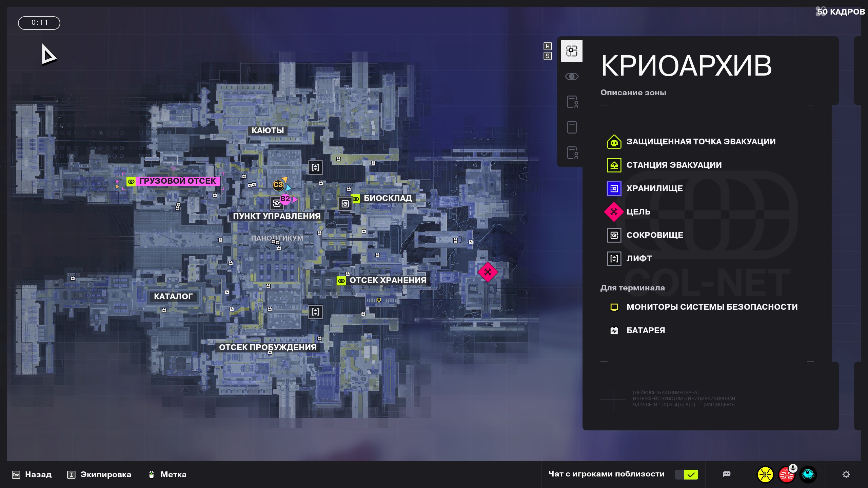Click the B2 pink player marker
Image resolution: width=868 pixels, height=488 pixels.
(x=285, y=199)
